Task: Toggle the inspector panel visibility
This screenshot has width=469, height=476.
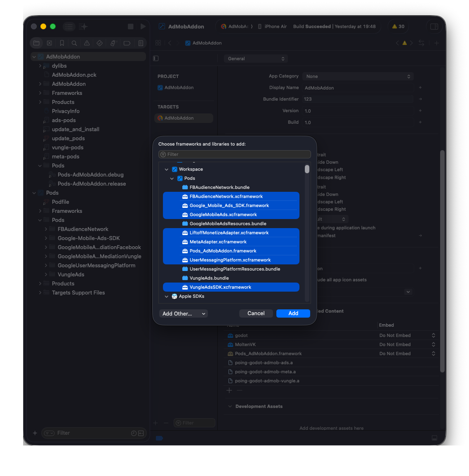Action: (x=434, y=26)
